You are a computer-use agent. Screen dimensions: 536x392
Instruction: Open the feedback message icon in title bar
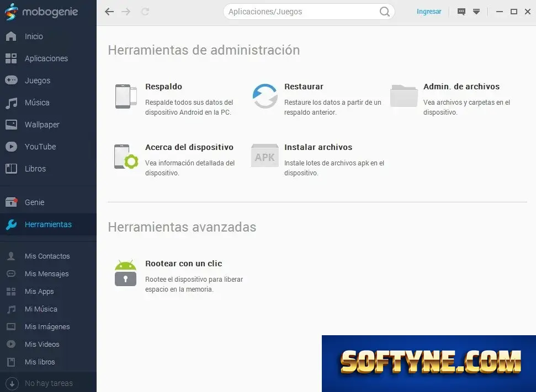tap(461, 12)
